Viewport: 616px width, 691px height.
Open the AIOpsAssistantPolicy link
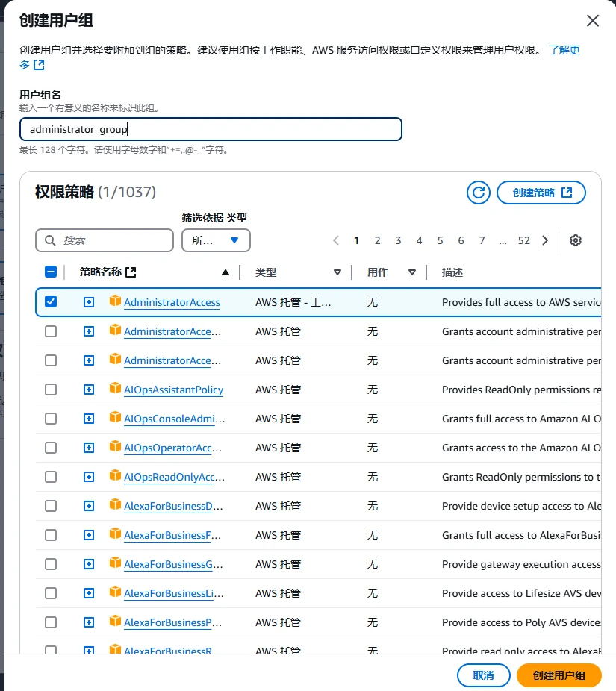pyautogui.click(x=174, y=390)
